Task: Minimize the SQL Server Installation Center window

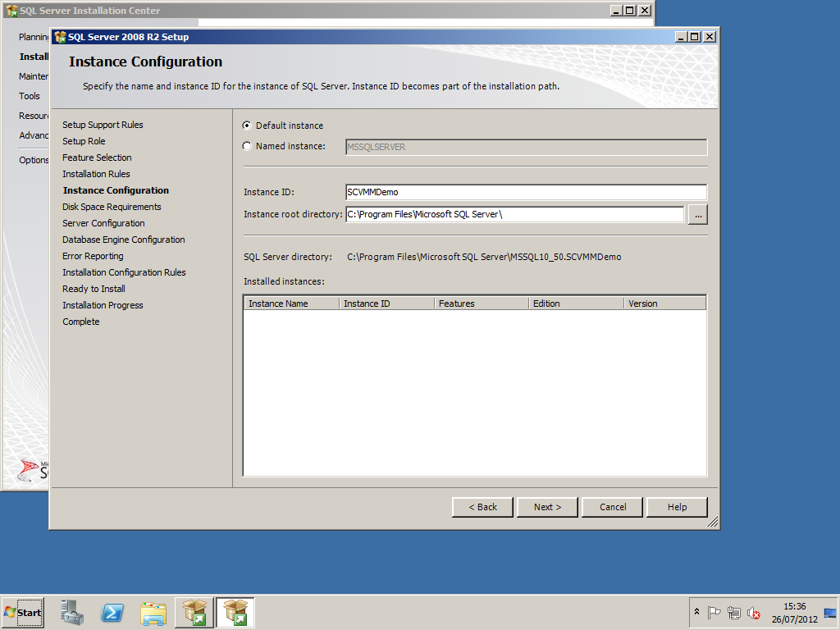Action: [x=617, y=10]
